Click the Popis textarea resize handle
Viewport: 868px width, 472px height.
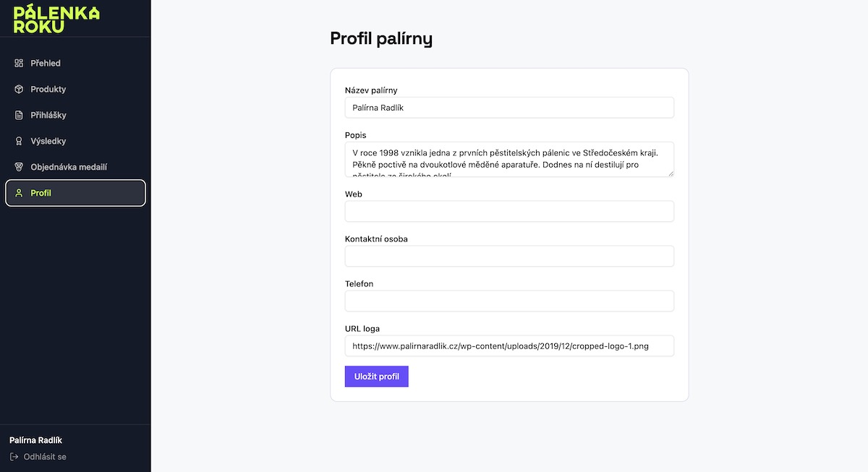point(670,173)
